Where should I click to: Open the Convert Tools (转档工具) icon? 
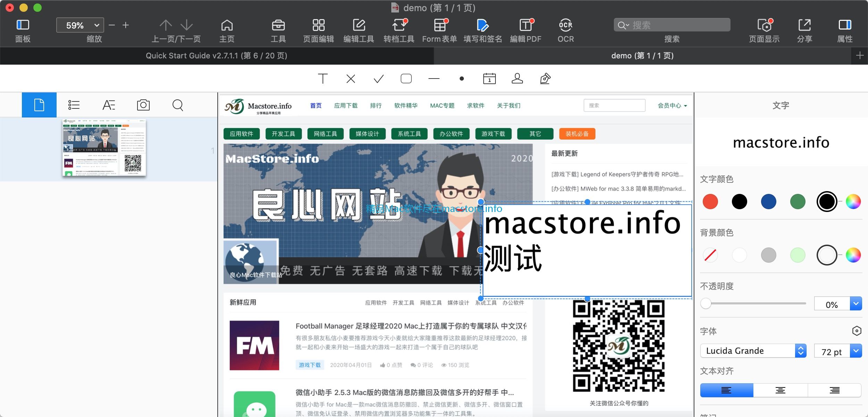click(x=399, y=25)
